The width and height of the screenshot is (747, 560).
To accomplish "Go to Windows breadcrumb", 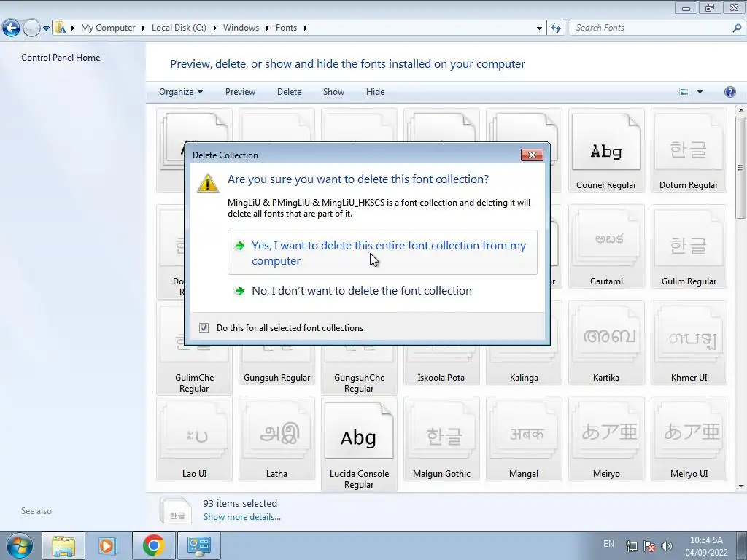I will coord(241,28).
